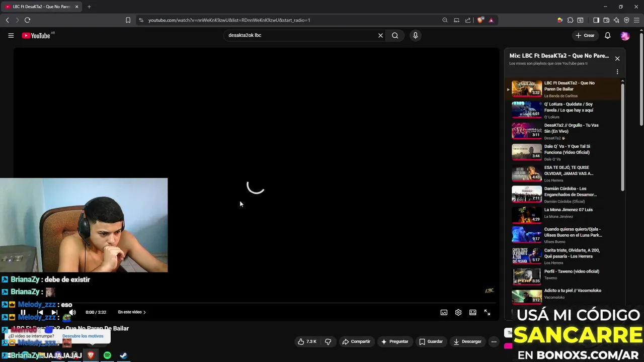Play 'Q' LoKura - Quédate / Soy Favela'
Viewport: 644px width, 362px height.
click(563, 110)
